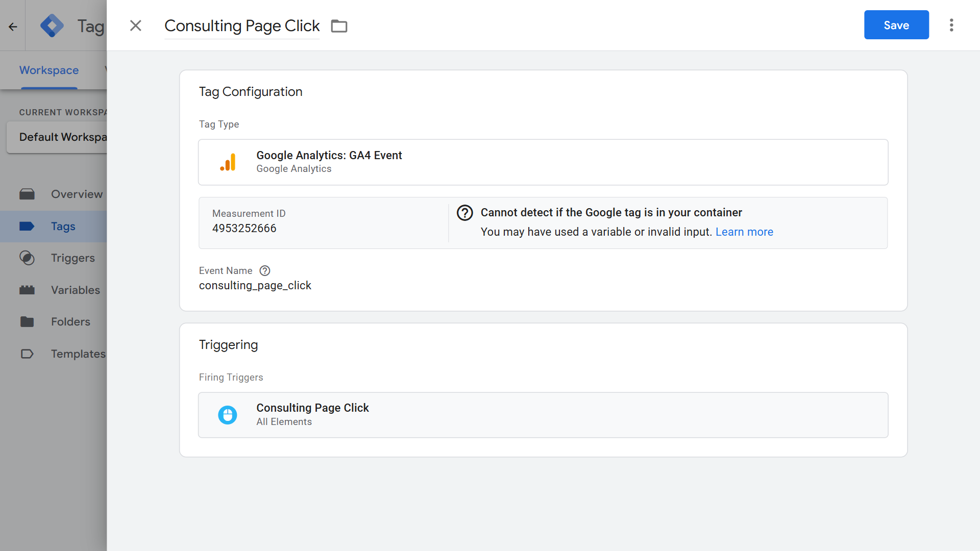Click the mouse click trigger icon
The width and height of the screenshot is (980, 551).
click(x=228, y=415)
